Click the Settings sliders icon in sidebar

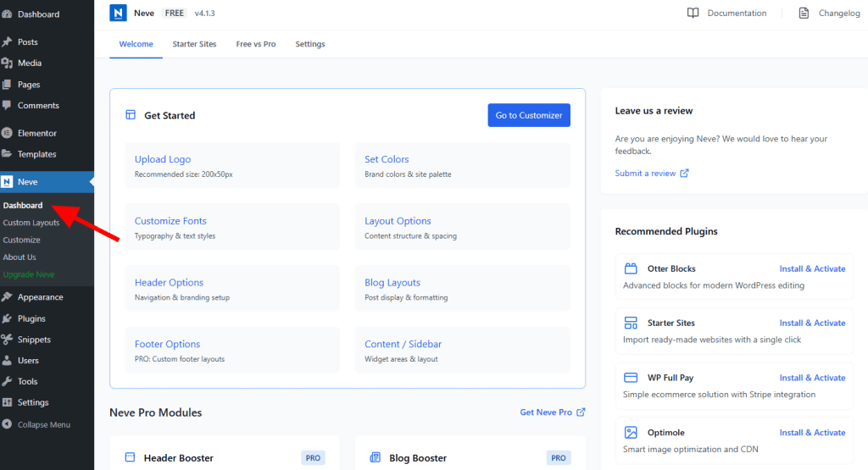tap(7, 402)
